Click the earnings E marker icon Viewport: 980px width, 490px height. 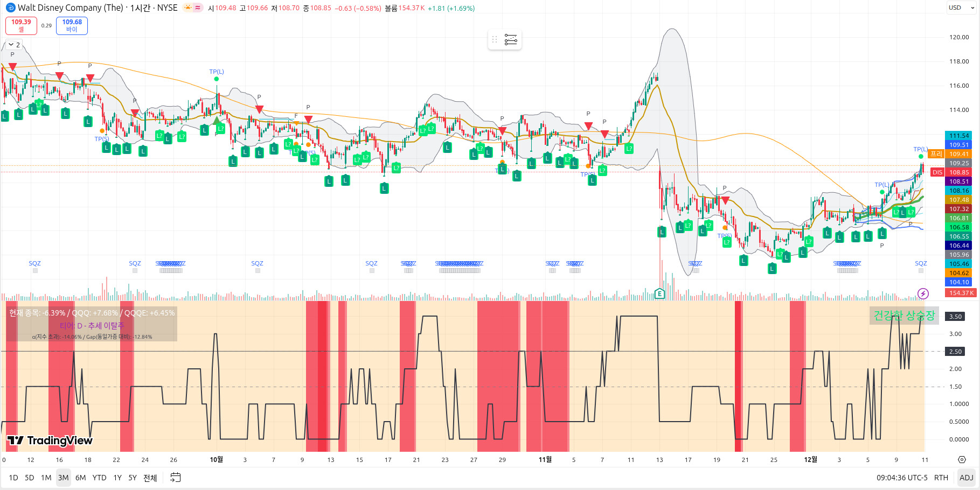pos(659,293)
